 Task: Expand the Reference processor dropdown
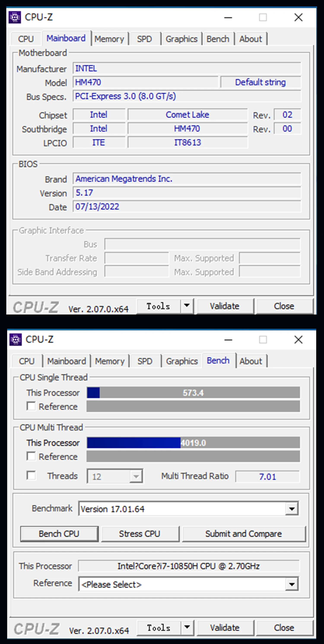292,584
